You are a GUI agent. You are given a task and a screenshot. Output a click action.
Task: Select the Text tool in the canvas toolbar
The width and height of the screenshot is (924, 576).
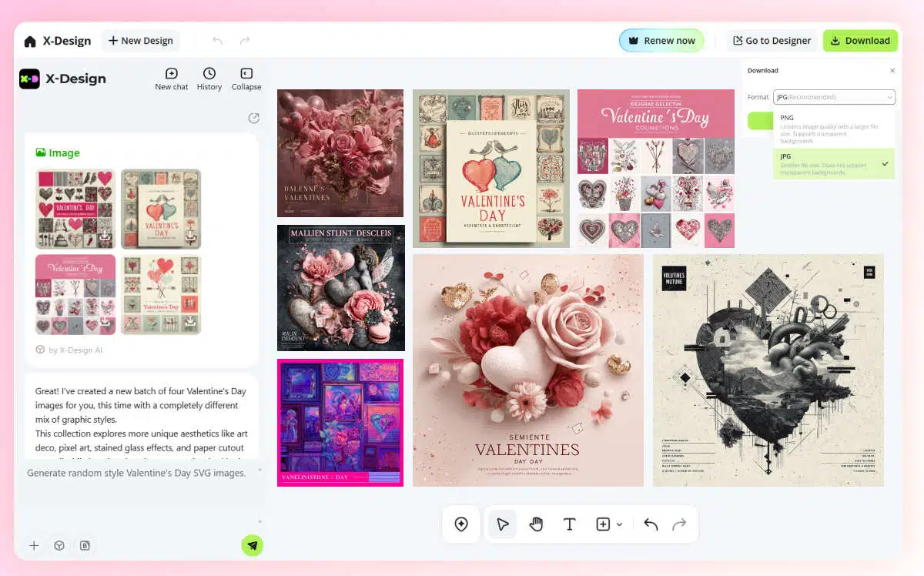pos(570,524)
